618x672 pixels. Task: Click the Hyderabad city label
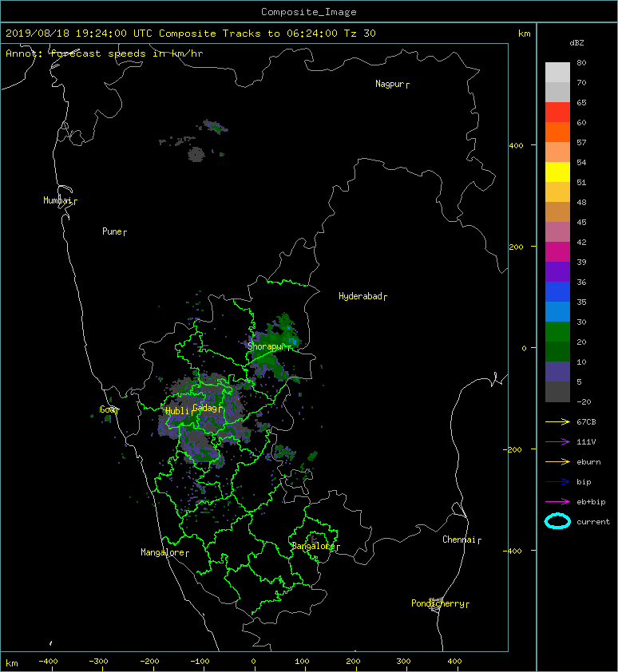pos(362,296)
